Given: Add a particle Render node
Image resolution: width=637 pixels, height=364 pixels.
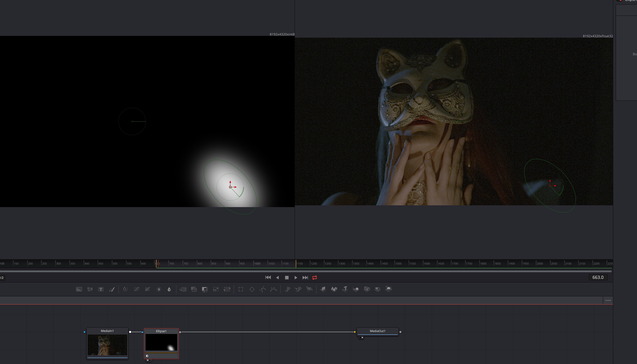Looking at the screenshot, I should 309,289.
